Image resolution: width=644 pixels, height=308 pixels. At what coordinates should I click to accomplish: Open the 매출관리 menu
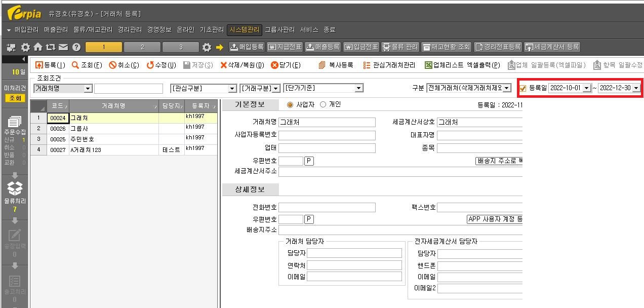coord(57,30)
